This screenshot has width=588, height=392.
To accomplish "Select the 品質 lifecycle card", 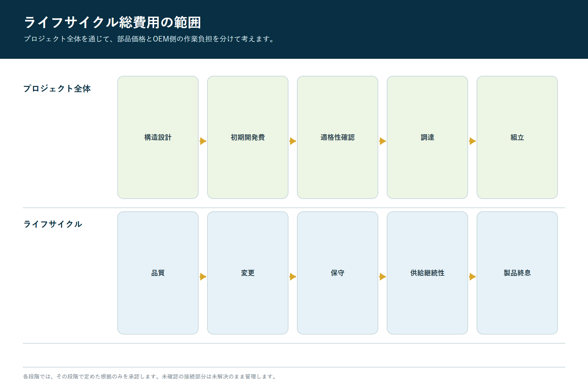I will click(158, 273).
